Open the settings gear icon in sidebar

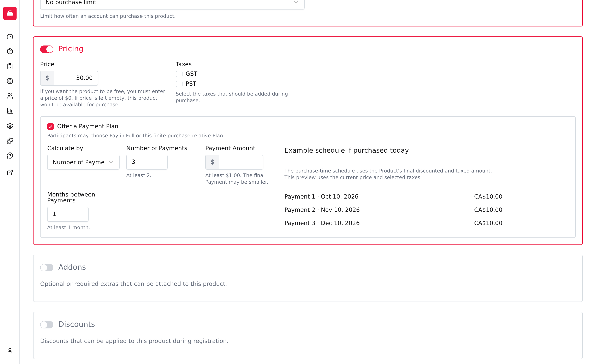click(10, 126)
